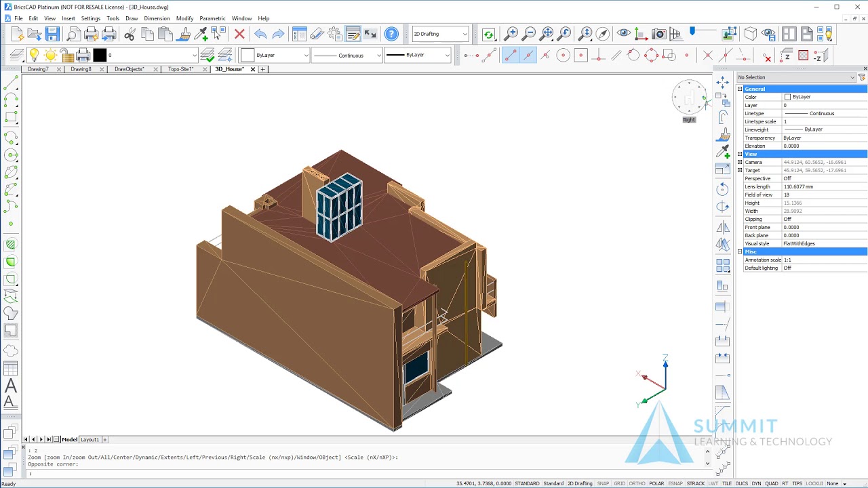Image resolution: width=868 pixels, height=488 pixels.
Task: Click STANDARD text style in status bar
Action: point(528,483)
